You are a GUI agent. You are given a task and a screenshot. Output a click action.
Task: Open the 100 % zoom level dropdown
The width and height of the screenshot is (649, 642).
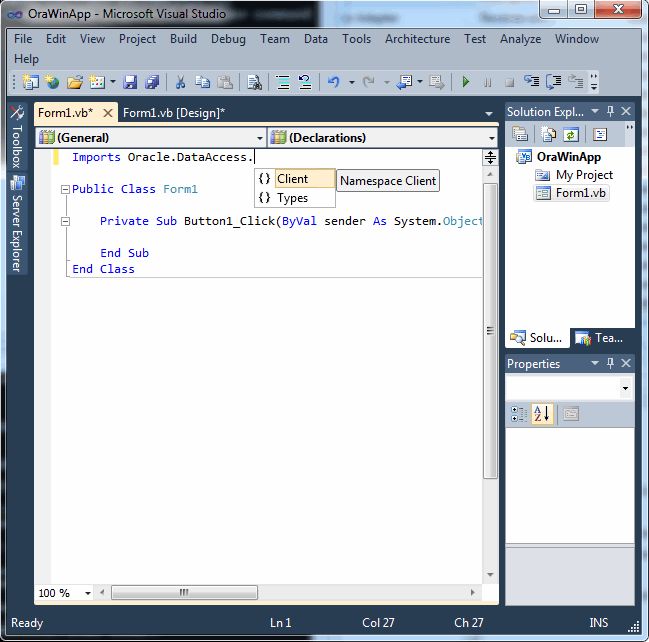tap(87, 593)
